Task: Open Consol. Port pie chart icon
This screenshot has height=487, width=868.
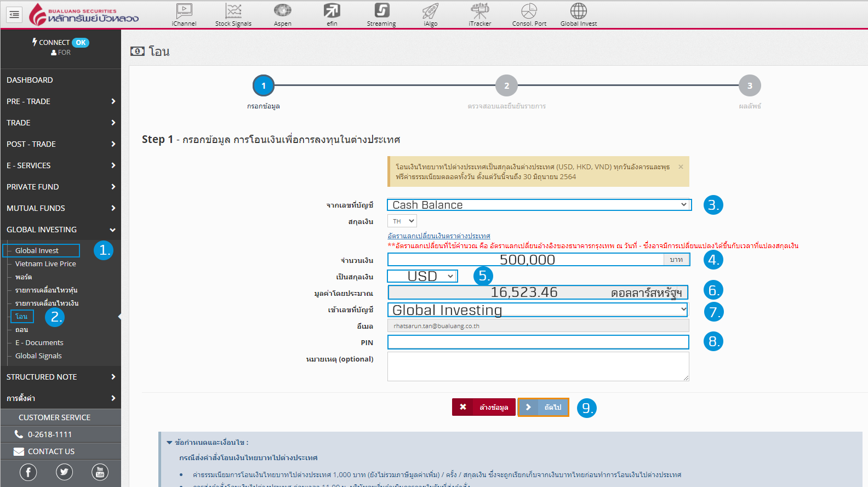Action: click(x=529, y=14)
